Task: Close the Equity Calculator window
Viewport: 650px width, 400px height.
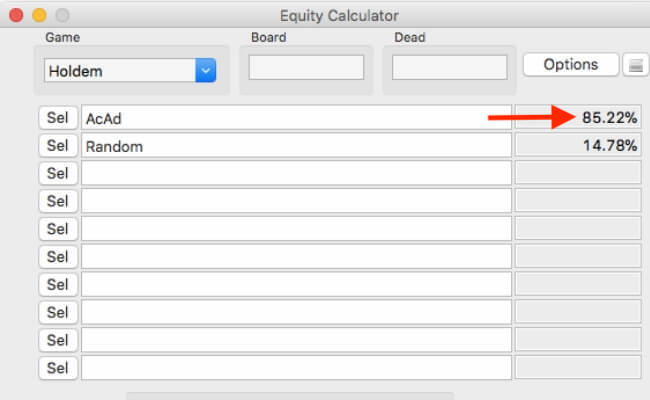Action: [x=17, y=15]
